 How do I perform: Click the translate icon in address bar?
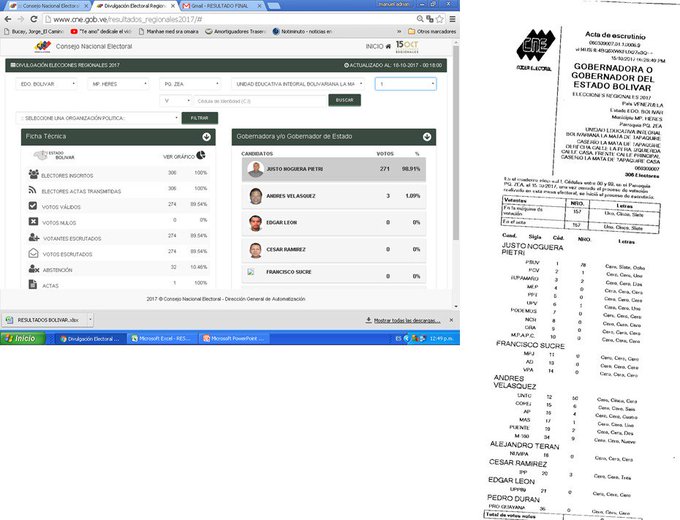tap(430, 19)
